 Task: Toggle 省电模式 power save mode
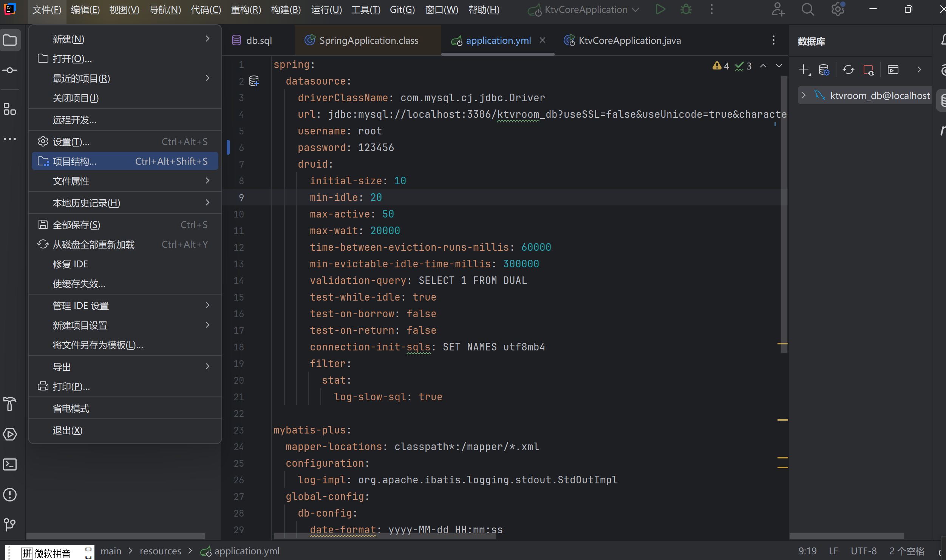71,409
